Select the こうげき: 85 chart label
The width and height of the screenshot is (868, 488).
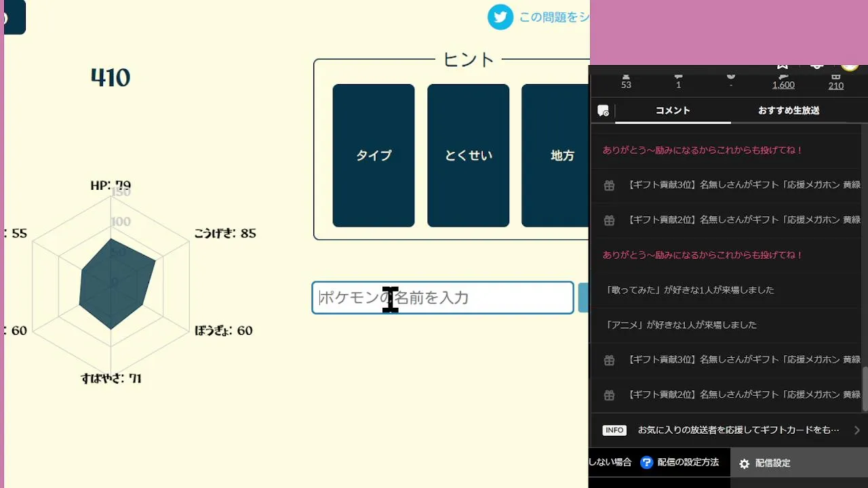pos(225,234)
